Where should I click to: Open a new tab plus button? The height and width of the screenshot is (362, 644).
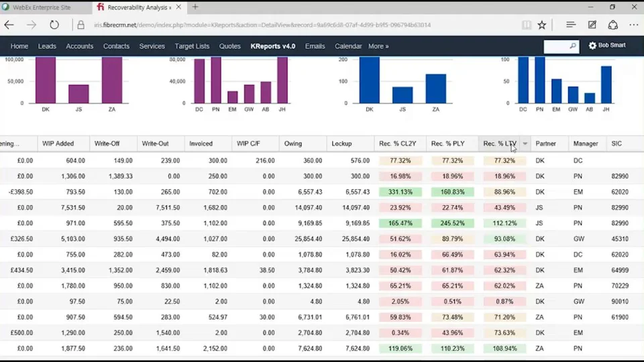point(195,7)
